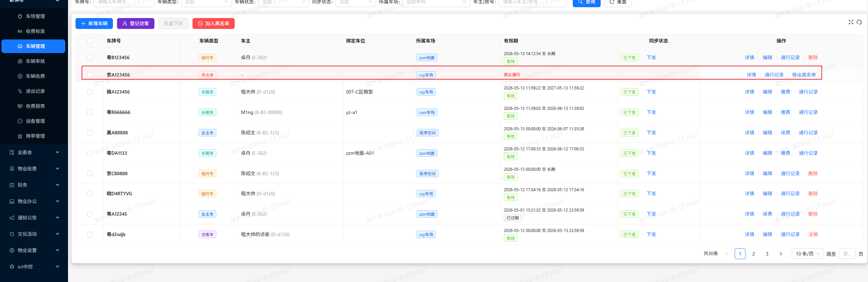Screen dimensions: 868x282
Task: Click 缴费 for 赣A123456
Action: click(x=786, y=92)
